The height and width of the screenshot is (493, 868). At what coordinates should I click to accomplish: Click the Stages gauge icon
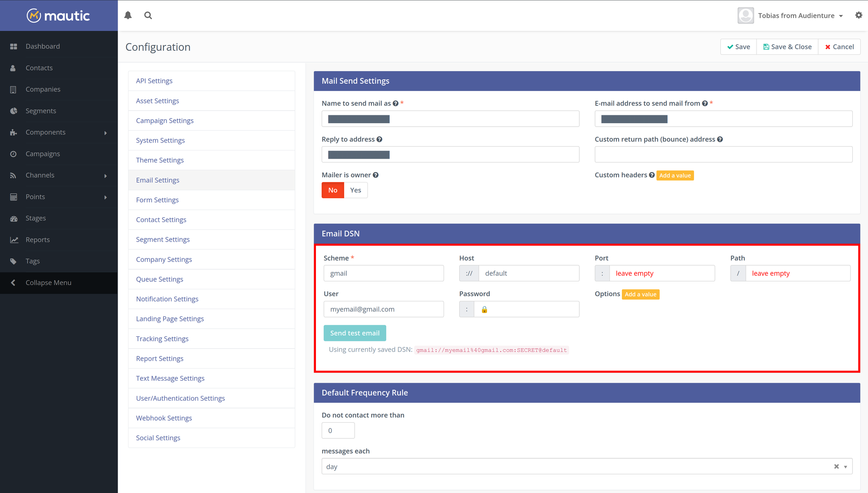pos(14,219)
